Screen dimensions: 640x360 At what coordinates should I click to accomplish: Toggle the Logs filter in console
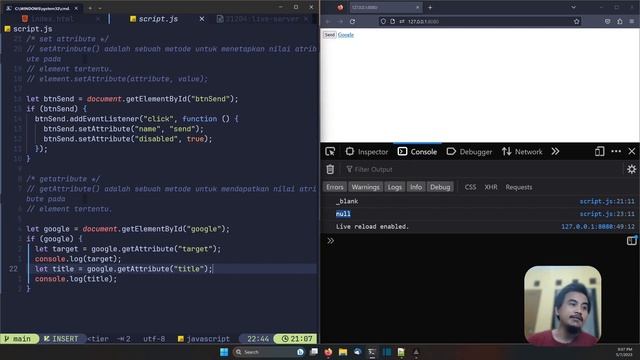394,187
